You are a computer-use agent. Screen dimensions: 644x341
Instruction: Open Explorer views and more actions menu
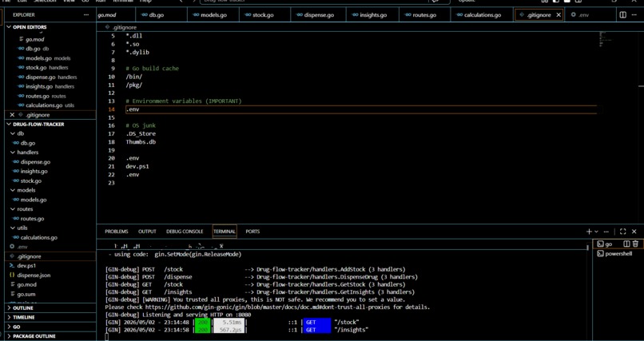point(85,14)
